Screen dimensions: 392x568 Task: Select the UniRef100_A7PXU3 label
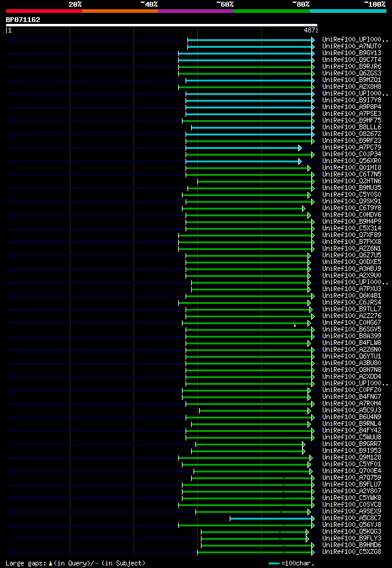point(352,289)
